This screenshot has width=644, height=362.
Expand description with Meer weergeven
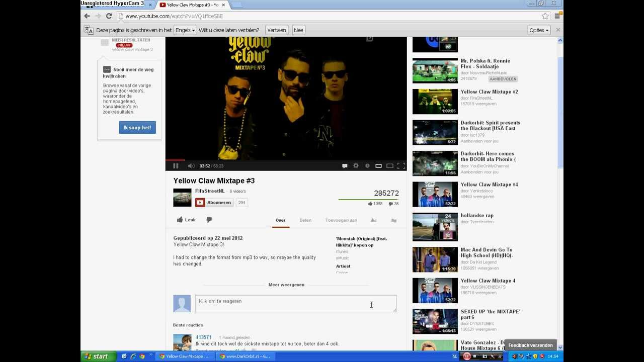pos(286,285)
